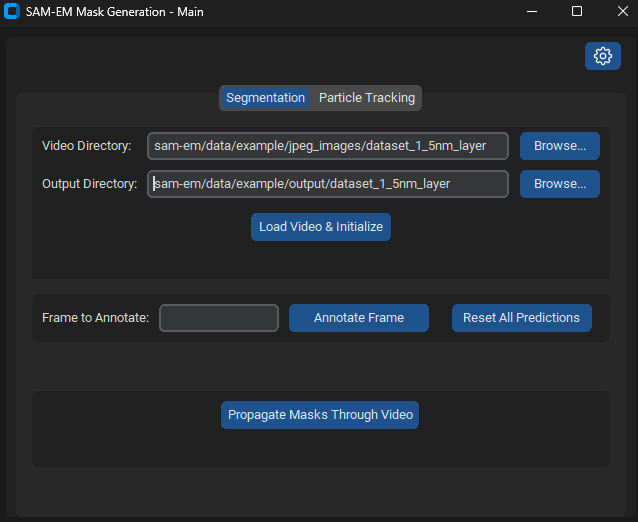This screenshot has height=522, width=638.
Task: Switch to the Particle Tracking tab
Action: pyautogui.click(x=366, y=98)
